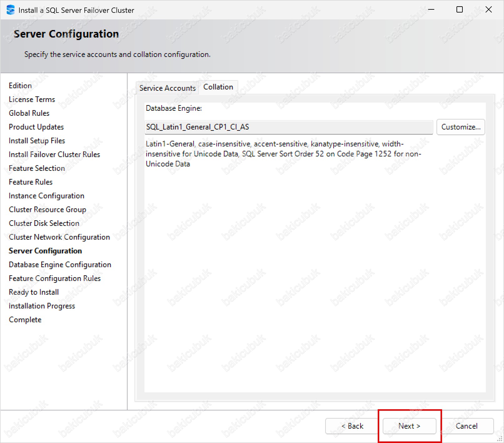Image resolution: width=504 pixels, height=443 pixels.
Task: Cancel the failover cluster installation
Action: tap(466, 426)
